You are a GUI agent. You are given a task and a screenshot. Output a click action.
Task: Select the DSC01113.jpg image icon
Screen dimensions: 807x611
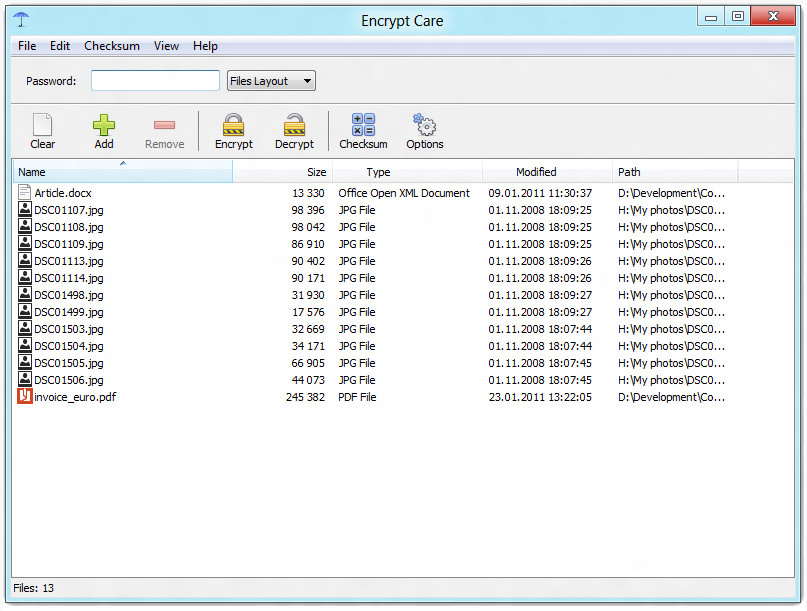pyautogui.click(x=25, y=260)
